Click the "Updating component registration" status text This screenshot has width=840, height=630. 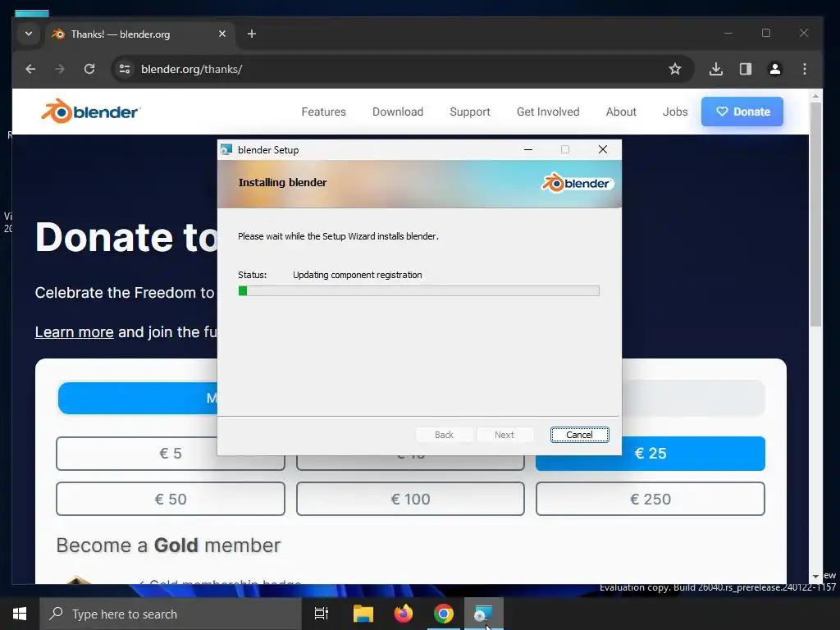(358, 275)
